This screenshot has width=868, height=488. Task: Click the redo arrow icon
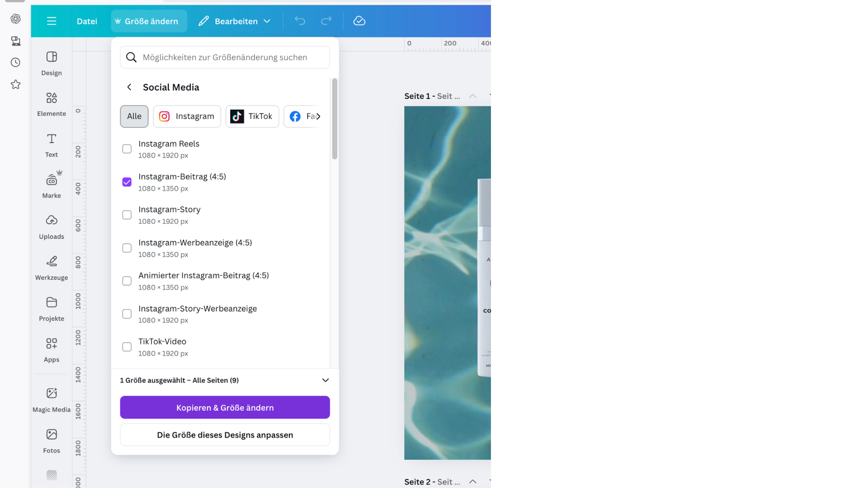pos(326,21)
